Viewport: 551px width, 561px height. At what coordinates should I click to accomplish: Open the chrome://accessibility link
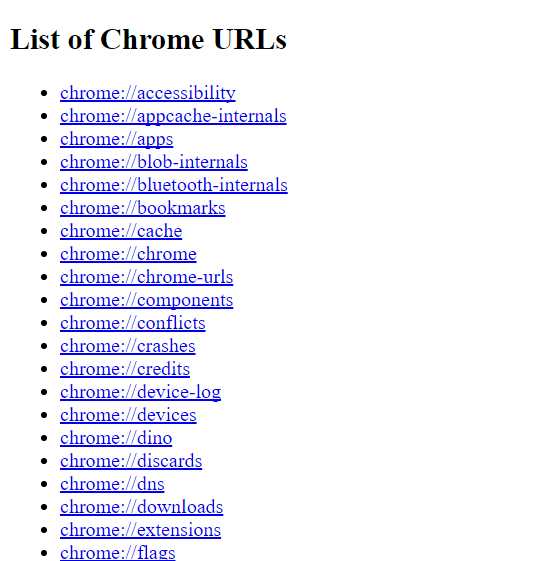(148, 93)
